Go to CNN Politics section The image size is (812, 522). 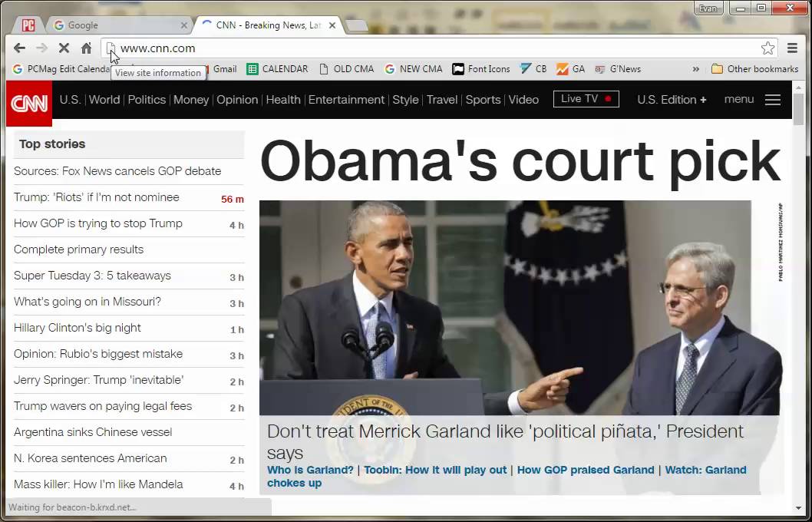pos(147,100)
